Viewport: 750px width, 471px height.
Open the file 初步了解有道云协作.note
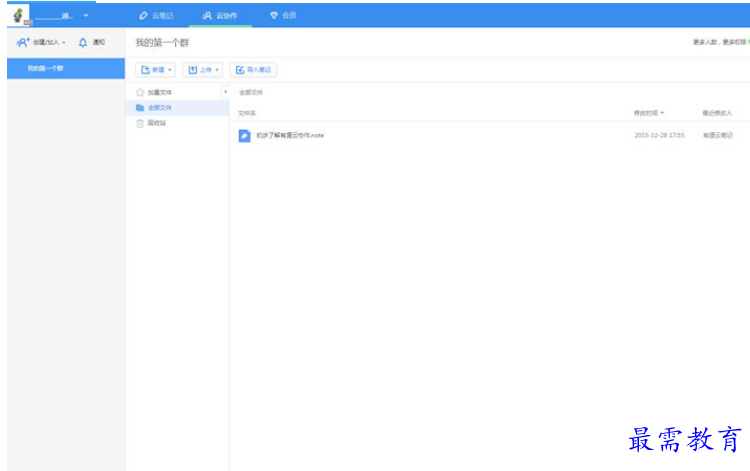pos(290,135)
